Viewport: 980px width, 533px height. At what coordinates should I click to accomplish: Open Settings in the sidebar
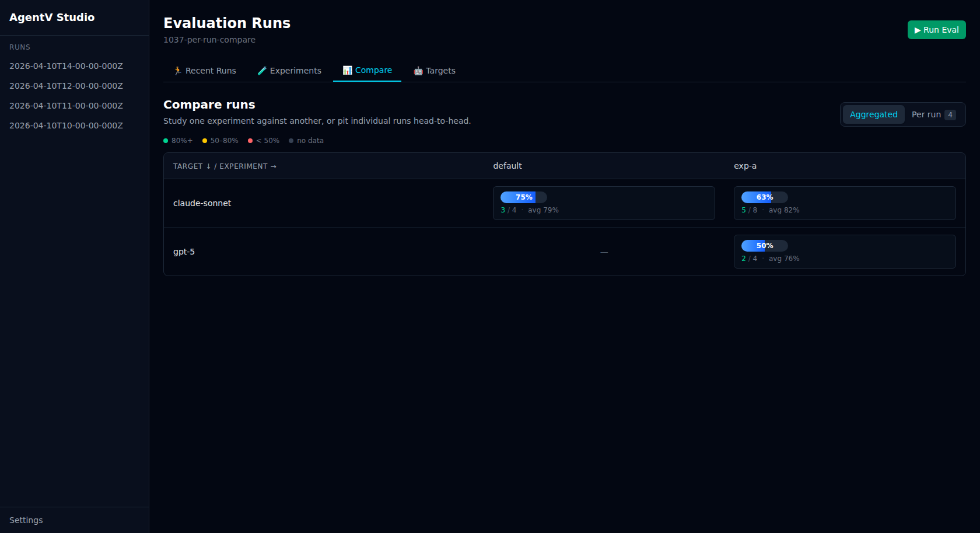tap(26, 520)
